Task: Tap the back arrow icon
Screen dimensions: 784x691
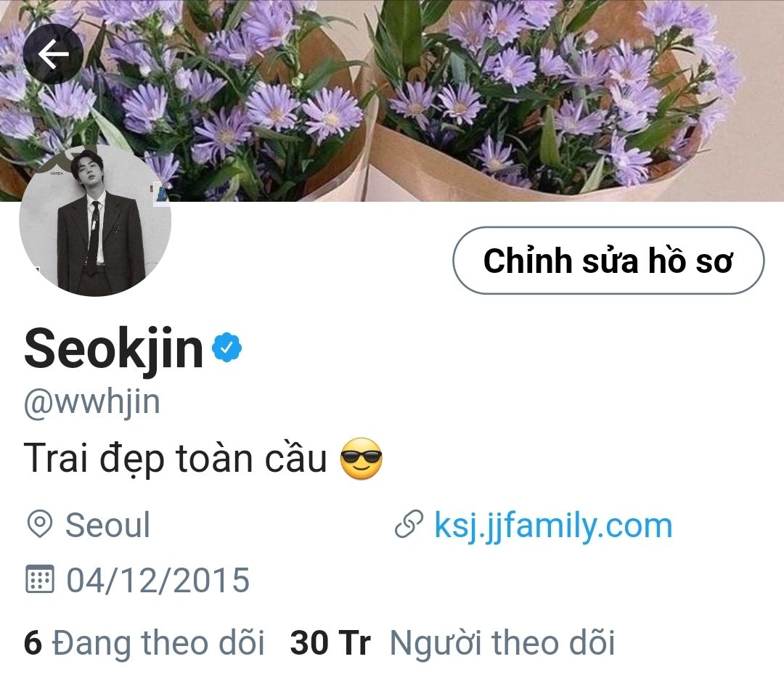Action: tap(53, 54)
